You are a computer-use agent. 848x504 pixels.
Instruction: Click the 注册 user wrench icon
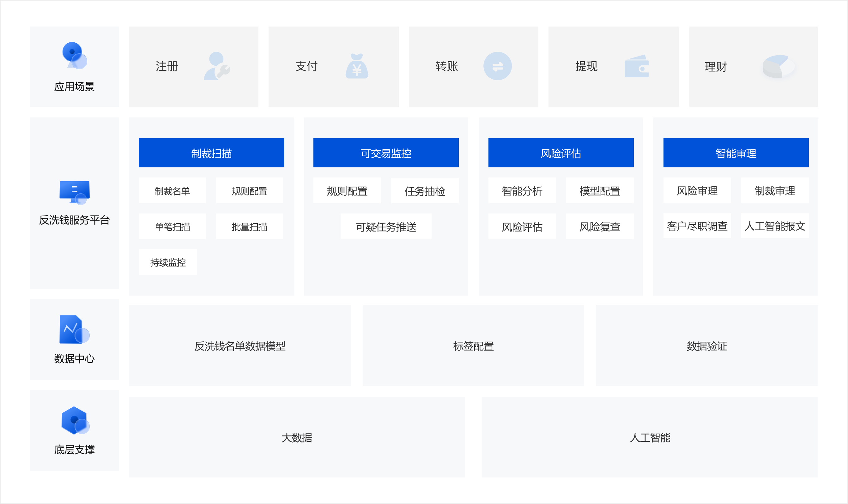point(217,66)
